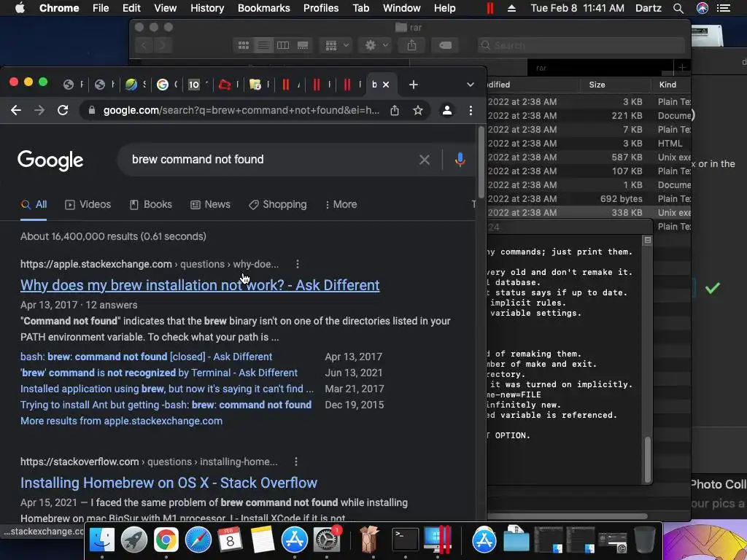Switch to the Google favicon tab

163,85
